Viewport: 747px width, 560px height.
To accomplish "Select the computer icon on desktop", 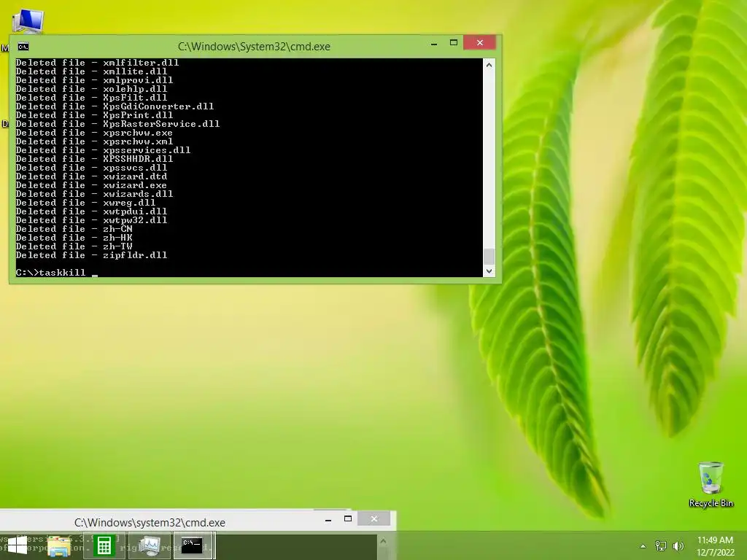I will tap(28, 21).
